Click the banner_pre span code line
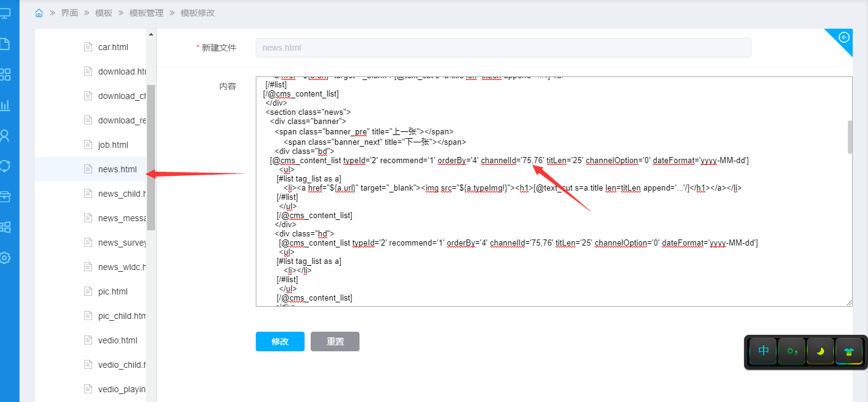868x402 pixels. coord(364,131)
